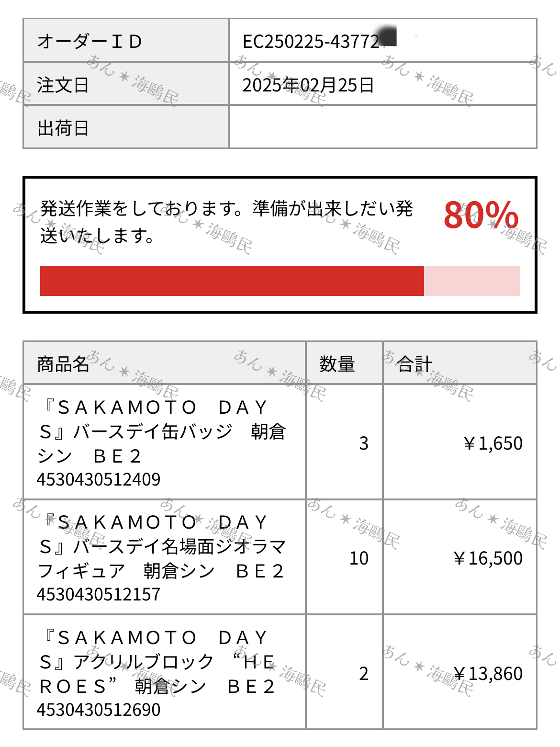Click the unfilled pink progress bar section
The image size is (560, 747).
click(472, 281)
